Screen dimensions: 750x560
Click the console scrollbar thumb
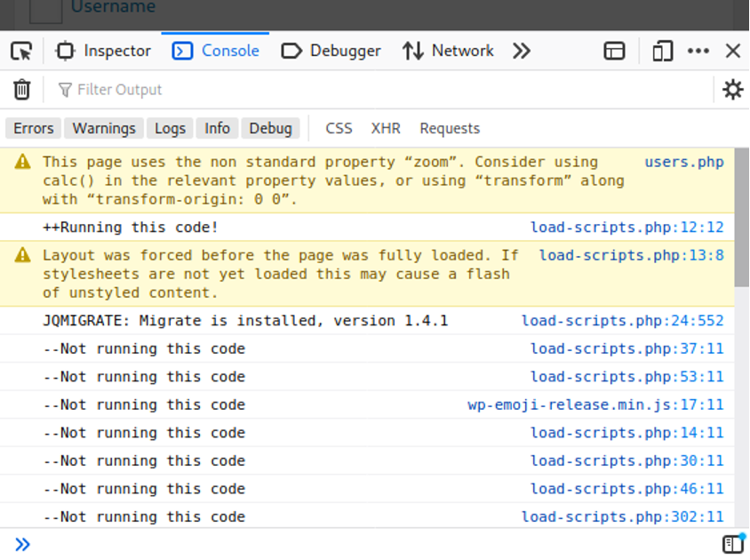coord(742,218)
